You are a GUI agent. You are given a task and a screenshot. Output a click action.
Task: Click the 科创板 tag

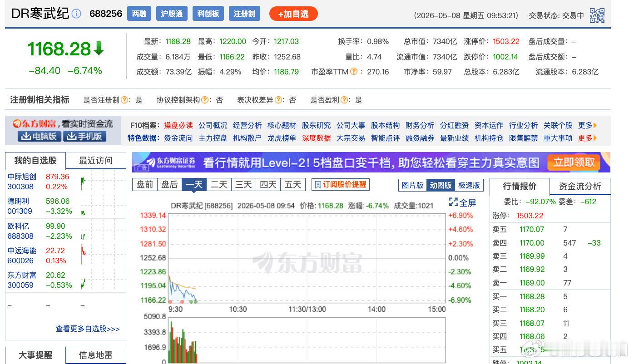click(x=208, y=14)
